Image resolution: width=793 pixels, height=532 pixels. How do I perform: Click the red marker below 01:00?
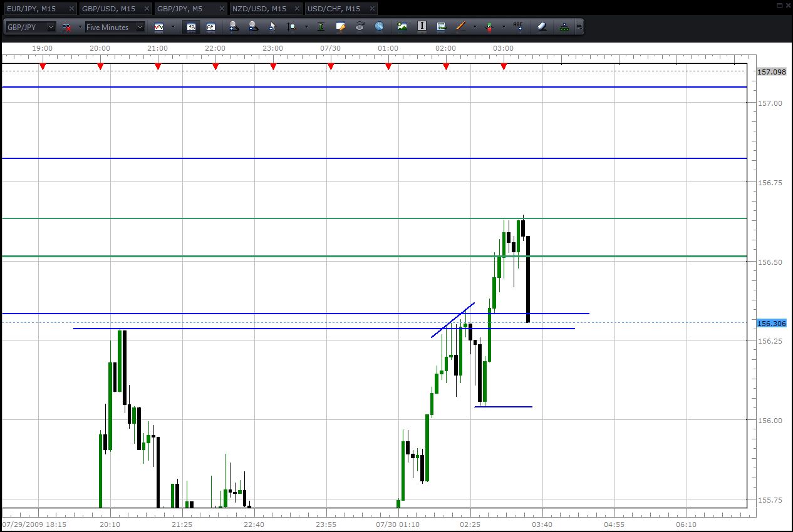pos(388,66)
